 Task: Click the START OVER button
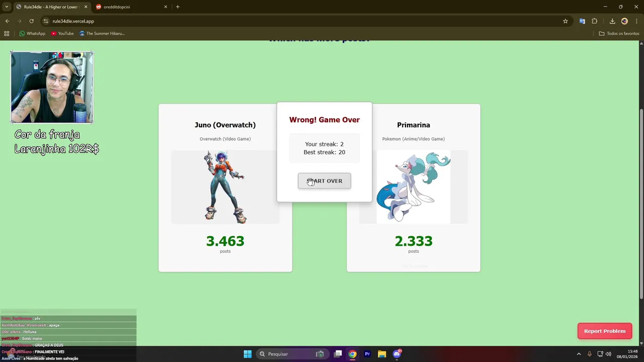tap(325, 181)
